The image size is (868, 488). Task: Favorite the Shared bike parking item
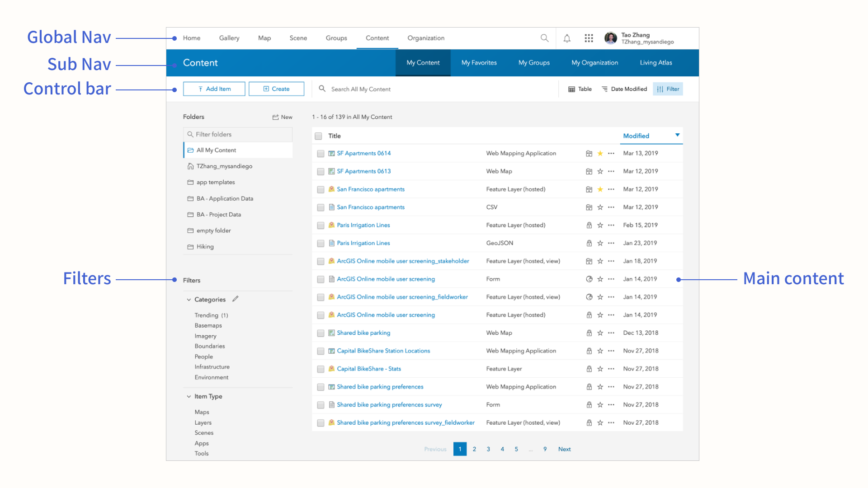[x=600, y=333]
